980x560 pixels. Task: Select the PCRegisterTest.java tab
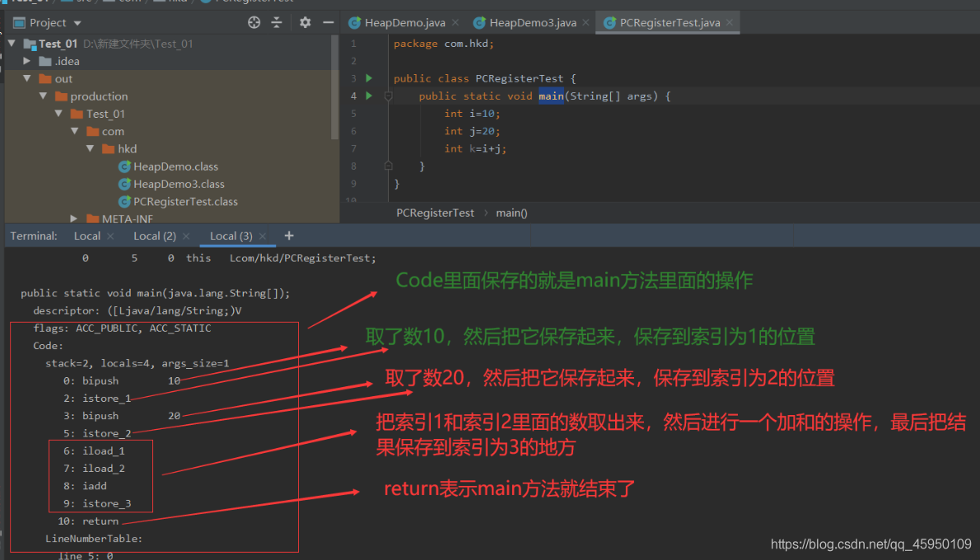click(670, 22)
